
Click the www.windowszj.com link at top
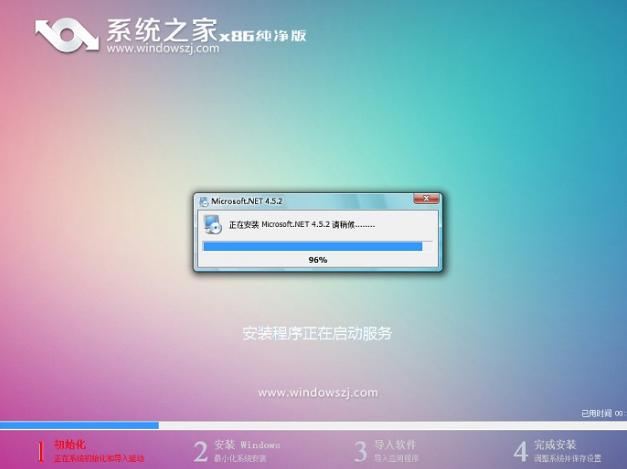pos(159,47)
